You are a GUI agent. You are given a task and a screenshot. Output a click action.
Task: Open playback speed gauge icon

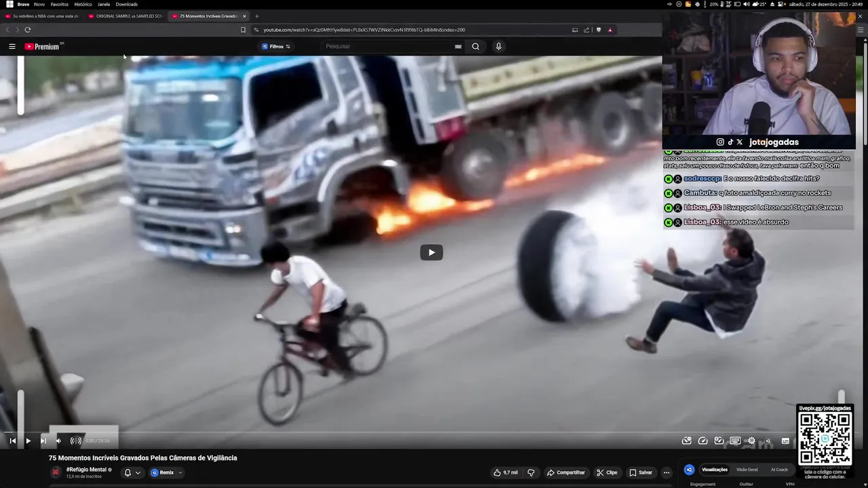tap(703, 441)
